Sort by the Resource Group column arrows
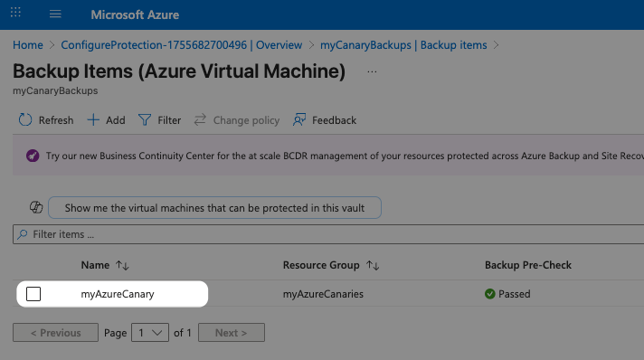Image resolution: width=644 pixels, height=360 pixels. [373, 266]
